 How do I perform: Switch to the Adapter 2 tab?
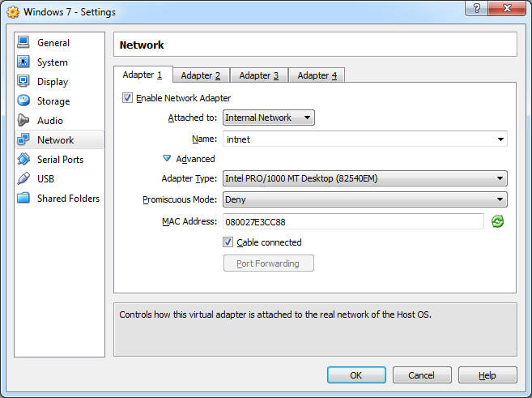pos(200,75)
